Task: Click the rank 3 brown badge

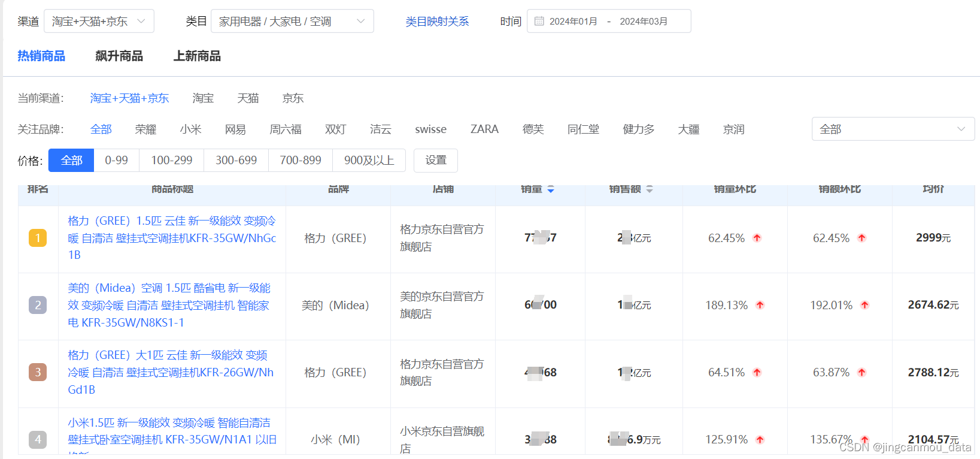Action: (38, 372)
